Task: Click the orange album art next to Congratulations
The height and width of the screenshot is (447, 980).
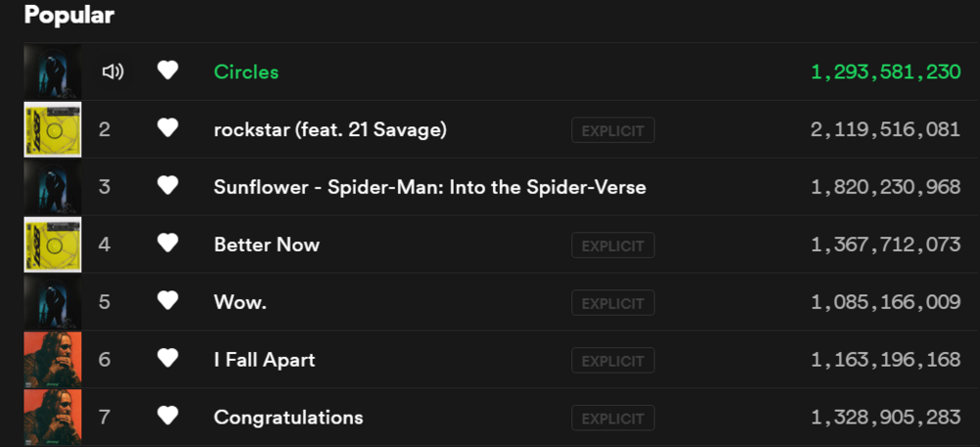Action: [x=53, y=417]
